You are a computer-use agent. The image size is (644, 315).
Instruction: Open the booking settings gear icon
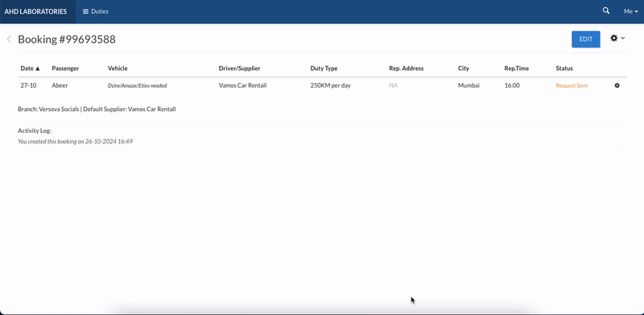pyautogui.click(x=613, y=38)
